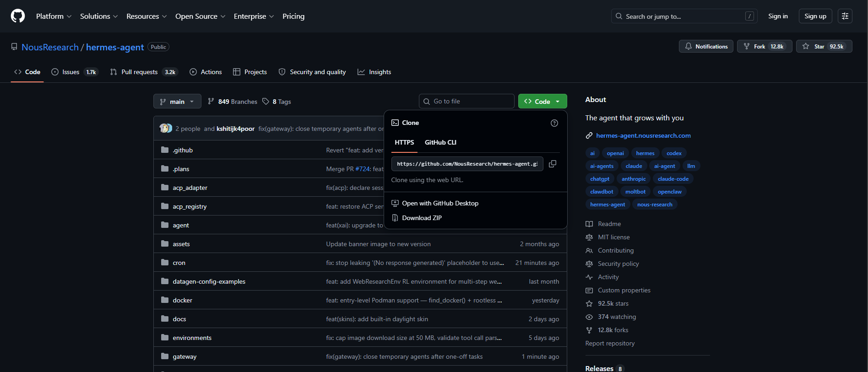This screenshot has width=868, height=372.
Task: Click the kshitijk4poor author link
Action: tap(235, 129)
